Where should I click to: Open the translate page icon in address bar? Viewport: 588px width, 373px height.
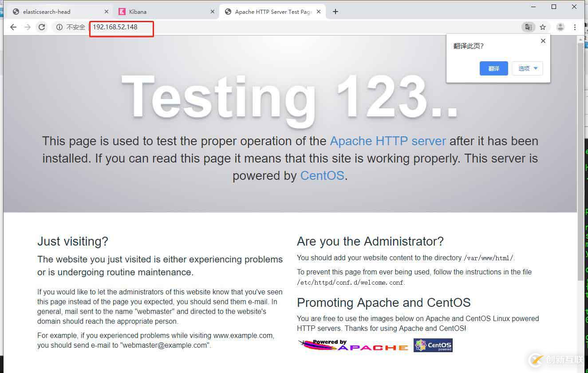pyautogui.click(x=528, y=27)
